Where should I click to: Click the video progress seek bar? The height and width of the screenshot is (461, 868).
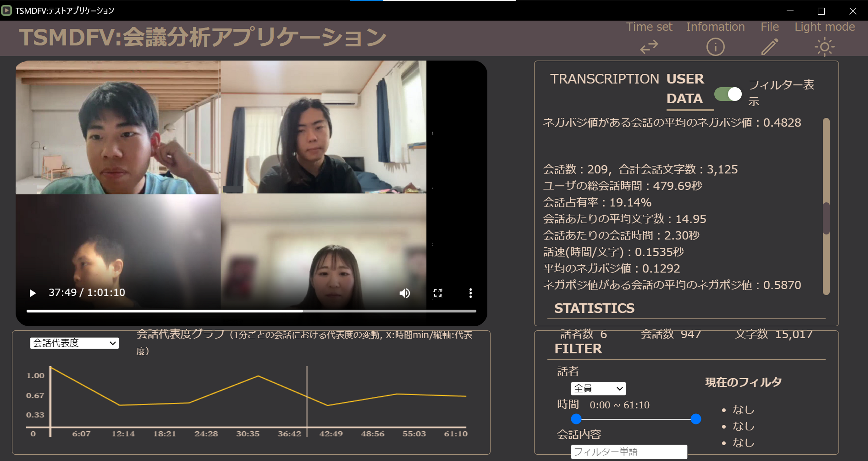pos(251,311)
